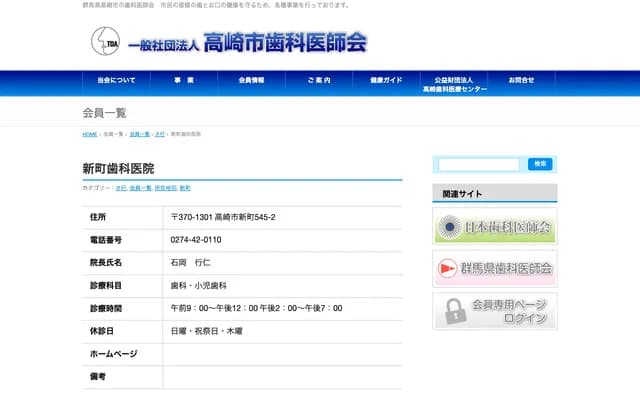
Task: Open the 当会について menu
Action: pyautogui.click(x=116, y=80)
